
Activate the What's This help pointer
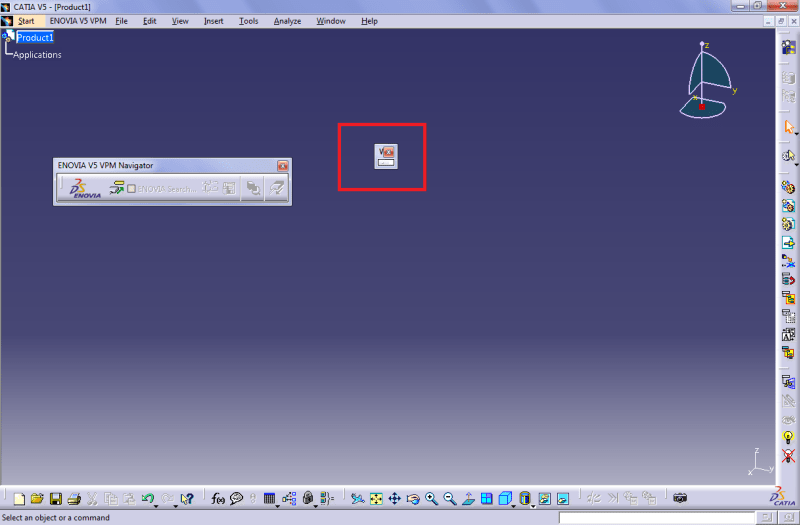pyautogui.click(x=187, y=498)
